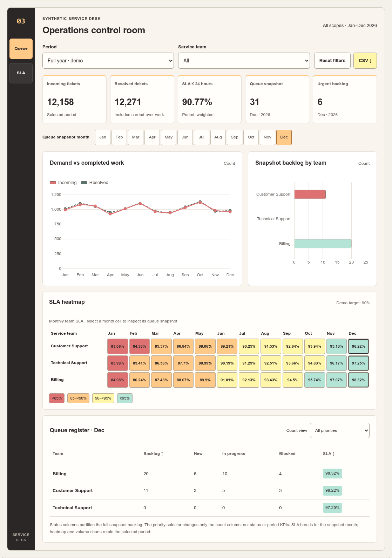Inspect Customer Support Nov cell 95.13%
This screenshot has height=558, width=392.
pos(337,346)
